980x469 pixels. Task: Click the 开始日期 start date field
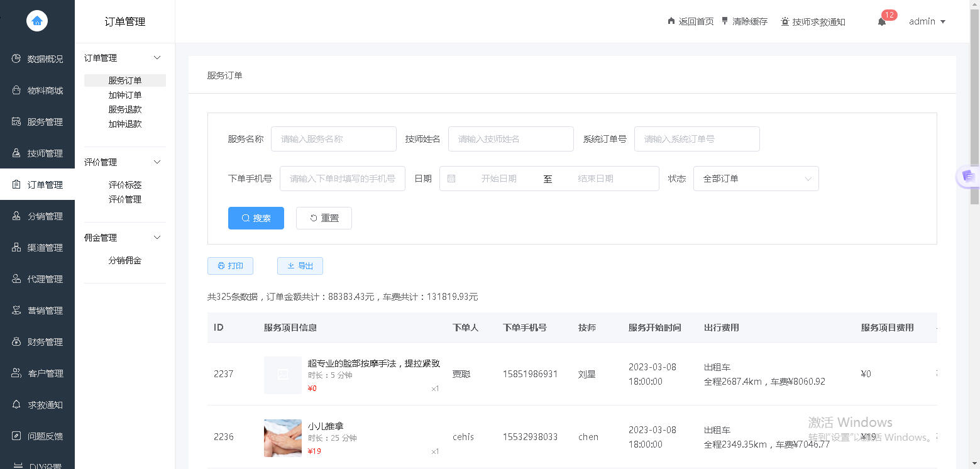pyautogui.click(x=499, y=179)
